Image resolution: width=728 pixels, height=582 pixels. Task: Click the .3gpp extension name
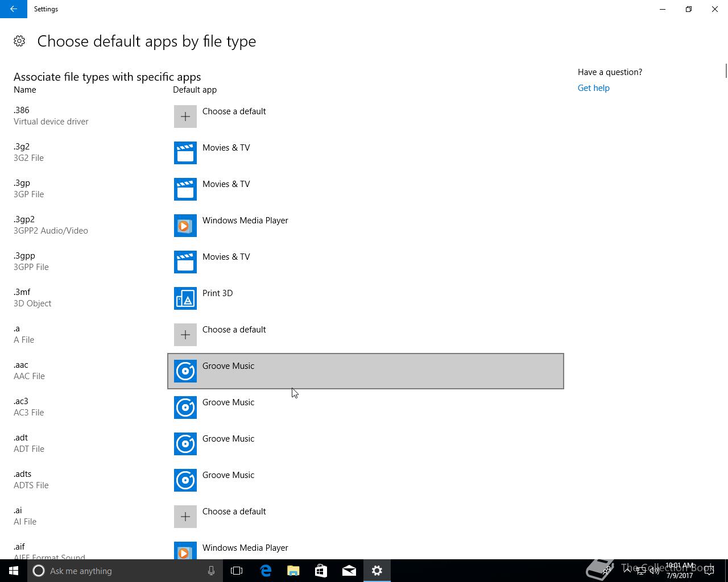[24, 256]
